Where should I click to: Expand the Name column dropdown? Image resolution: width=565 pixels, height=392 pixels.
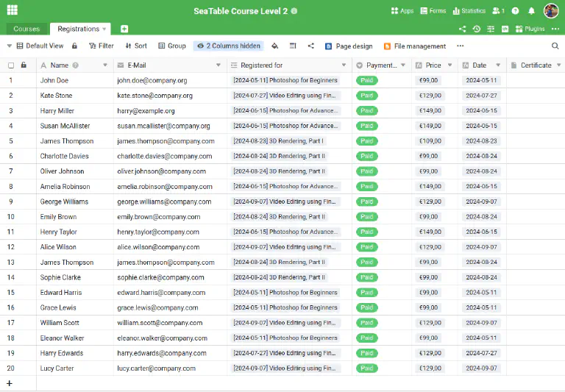(x=106, y=65)
